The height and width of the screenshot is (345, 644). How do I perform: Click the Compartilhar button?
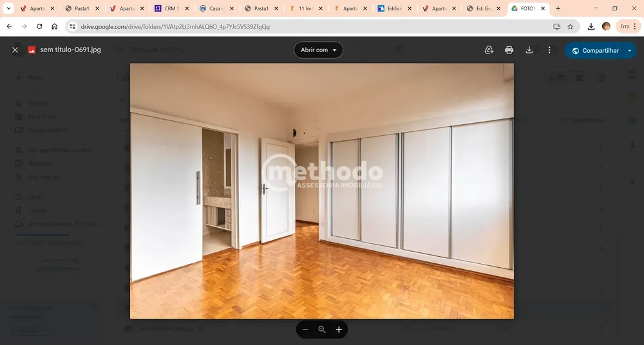(x=594, y=50)
